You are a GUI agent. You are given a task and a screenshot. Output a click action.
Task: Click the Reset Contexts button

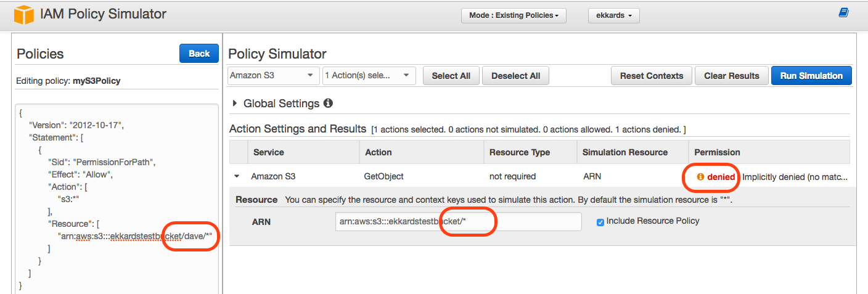click(652, 76)
